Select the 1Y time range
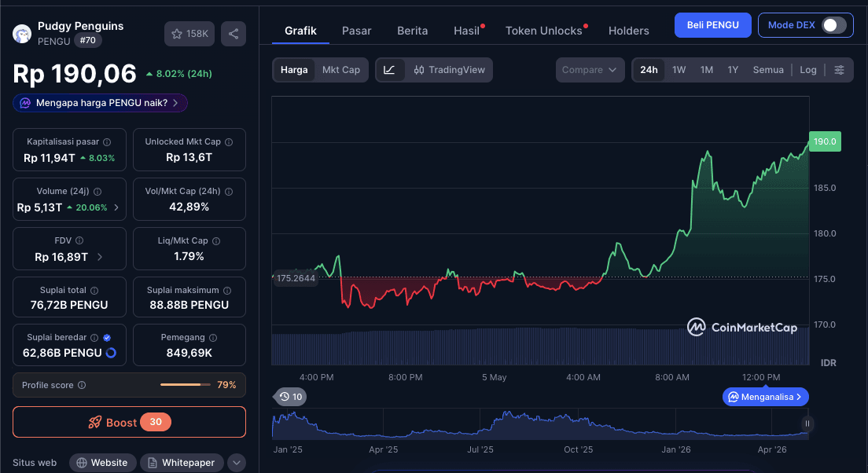The height and width of the screenshot is (473, 868). [733, 70]
